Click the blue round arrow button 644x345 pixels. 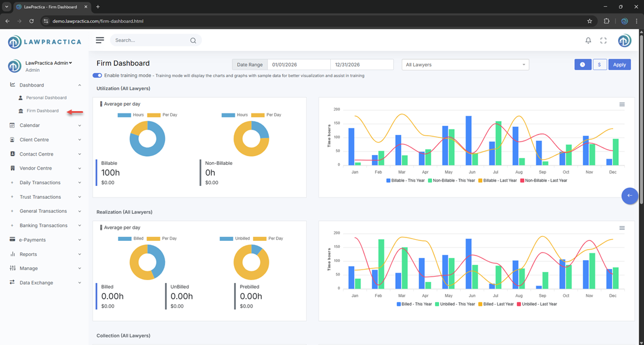point(629,196)
